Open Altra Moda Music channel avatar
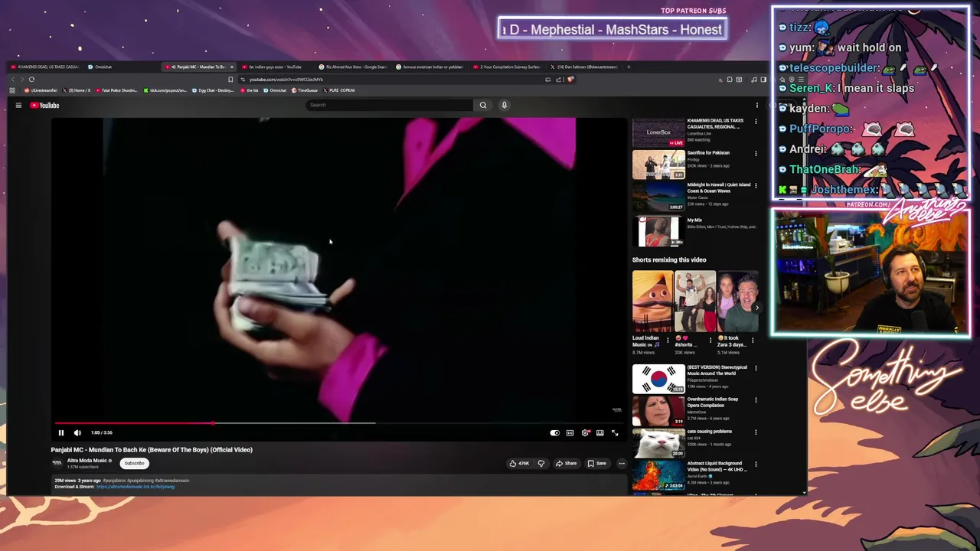Image resolution: width=980 pixels, height=551 pixels. click(57, 463)
